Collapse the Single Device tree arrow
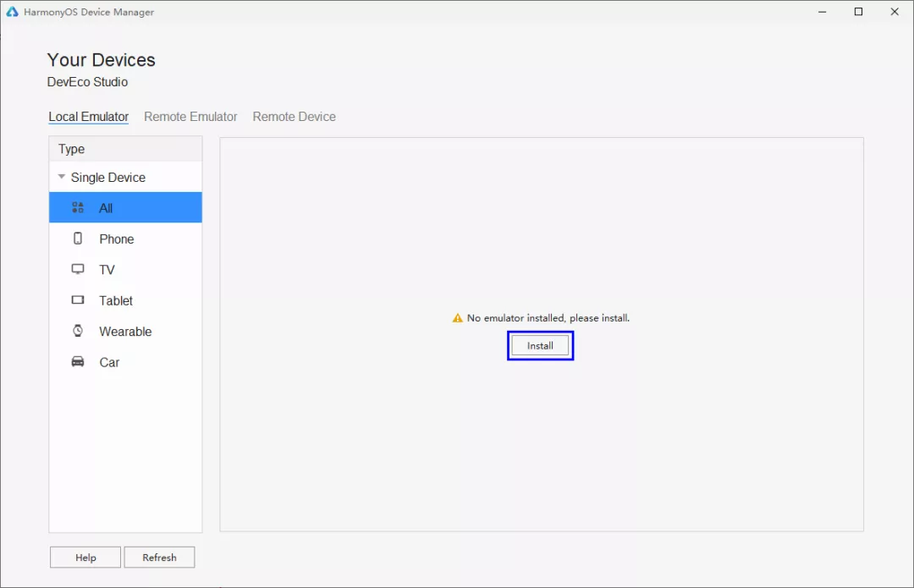The height and width of the screenshot is (588, 914). [x=61, y=177]
